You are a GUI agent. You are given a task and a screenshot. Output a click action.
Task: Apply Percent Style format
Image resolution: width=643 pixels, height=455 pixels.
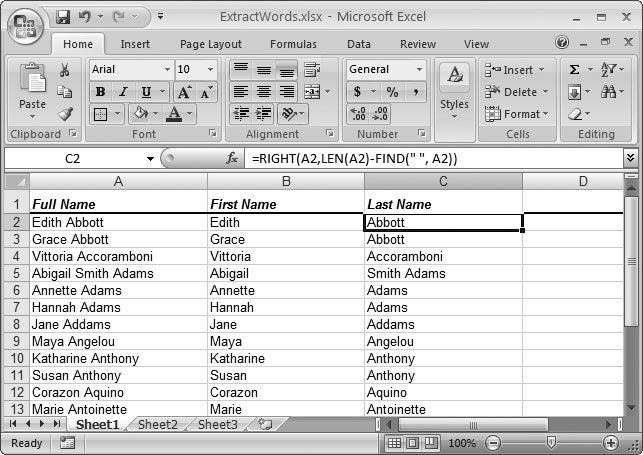coord(392,92)
